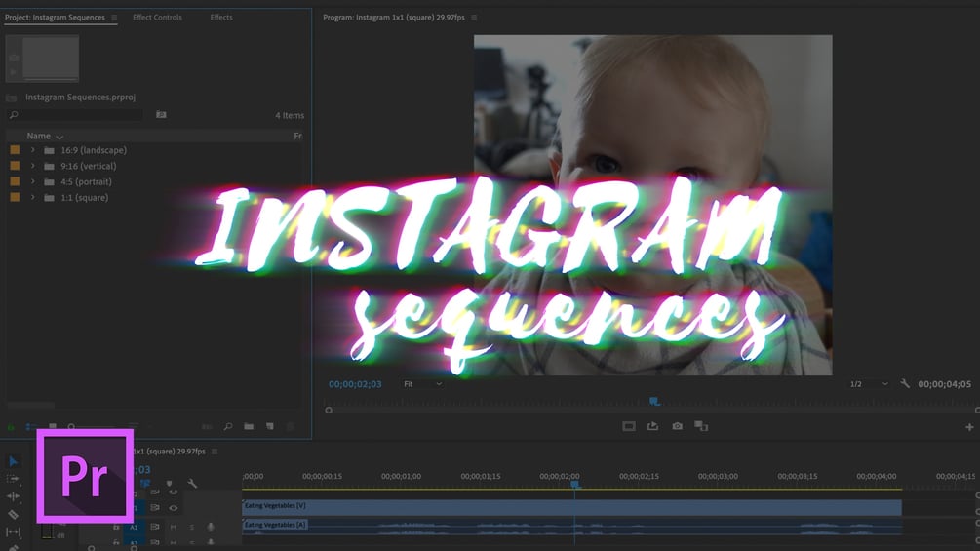Click duration timecode 00;00;04;05
The width and height of the screenshot is (980, 551).
tap(944, 384)
